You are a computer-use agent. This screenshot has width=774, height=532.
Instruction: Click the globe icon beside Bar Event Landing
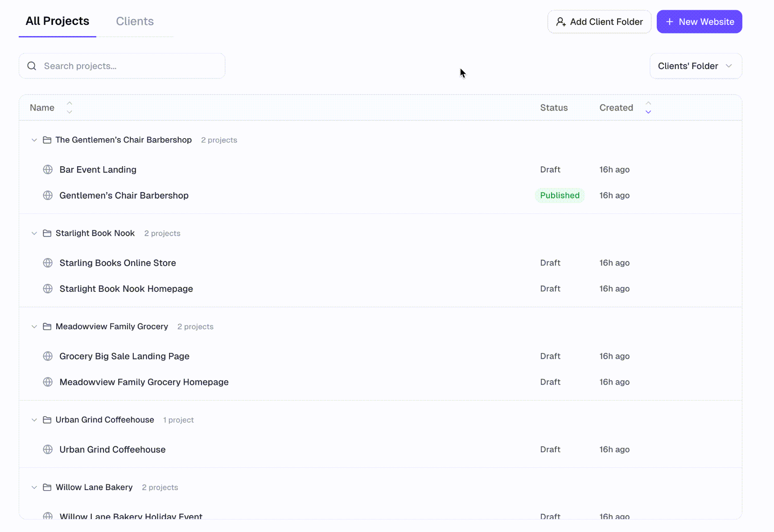pos(48,169)
